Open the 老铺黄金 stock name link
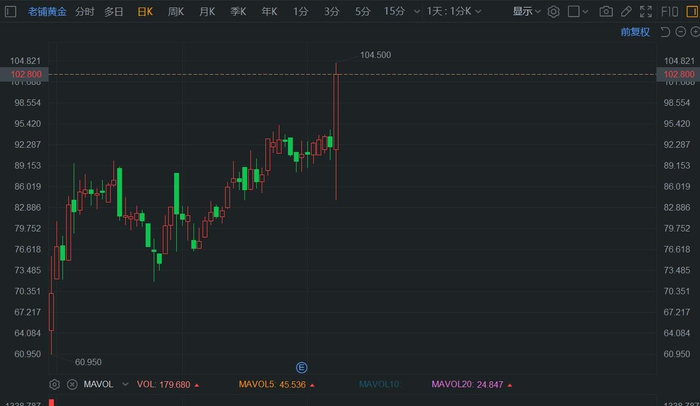Viewport: 700px width, 406px height. click(x=47, y=12)
